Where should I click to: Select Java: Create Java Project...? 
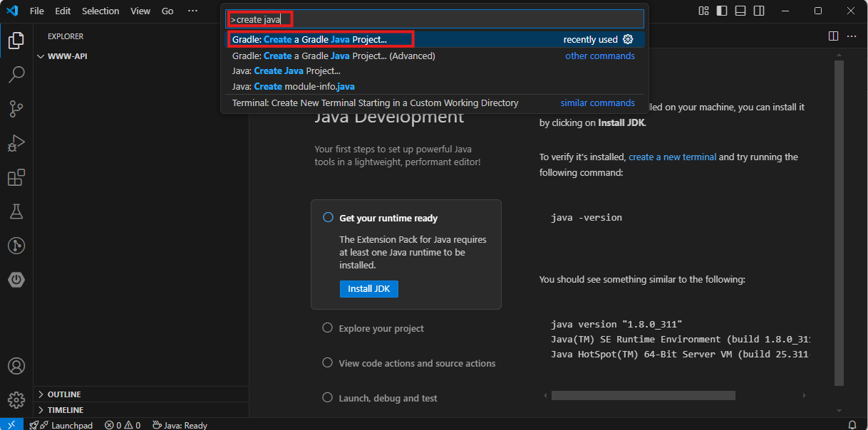tap(435, 71)
